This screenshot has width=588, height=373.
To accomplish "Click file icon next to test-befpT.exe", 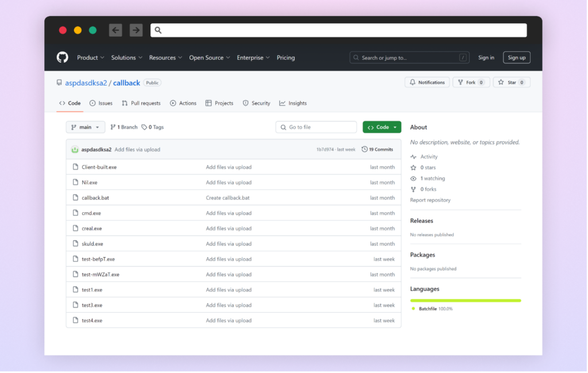I will coord(75,259).
